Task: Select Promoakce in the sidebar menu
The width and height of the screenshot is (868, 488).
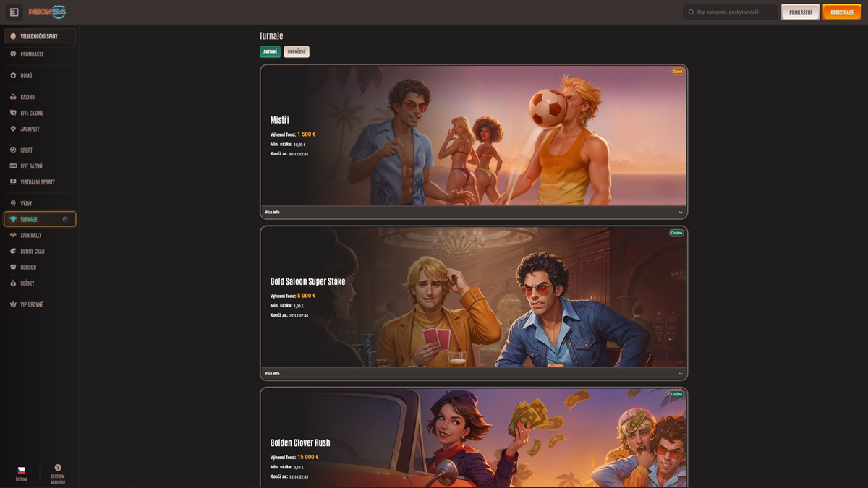Action: [x=32, y=54]
